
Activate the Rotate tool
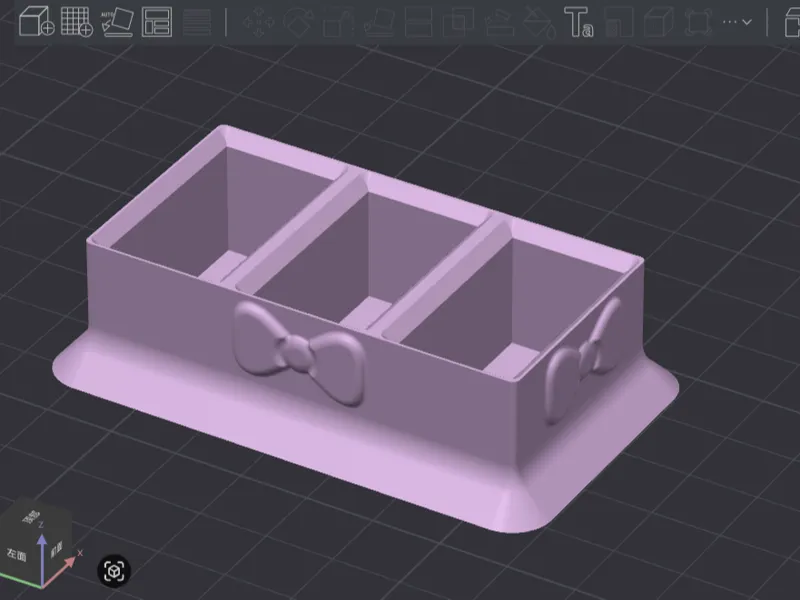tap(297, 22)
